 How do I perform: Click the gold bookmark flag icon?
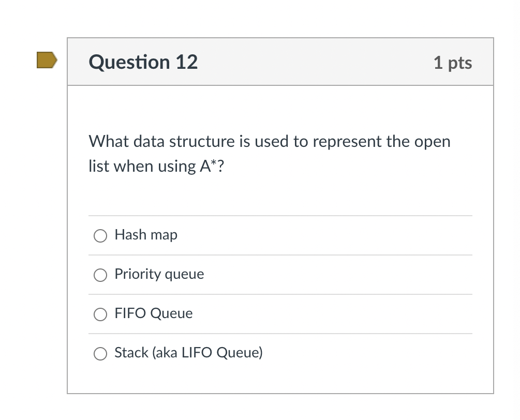tap(46, 60)
